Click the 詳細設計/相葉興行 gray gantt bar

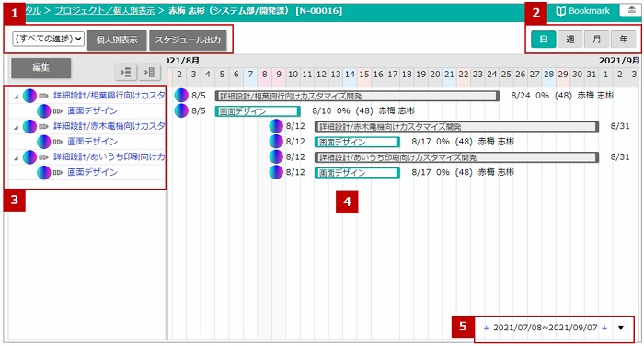(x=357, y=96)
